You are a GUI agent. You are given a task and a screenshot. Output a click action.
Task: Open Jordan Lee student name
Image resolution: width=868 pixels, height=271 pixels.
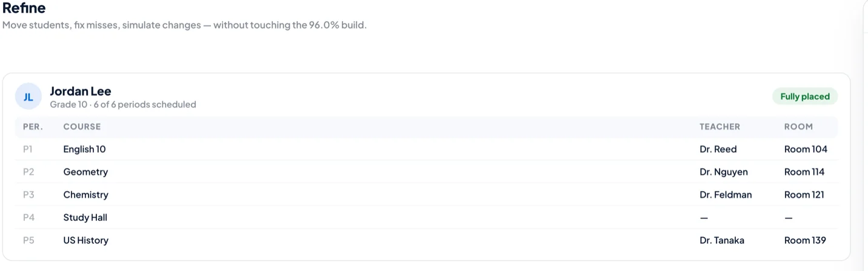coord(80,91)
